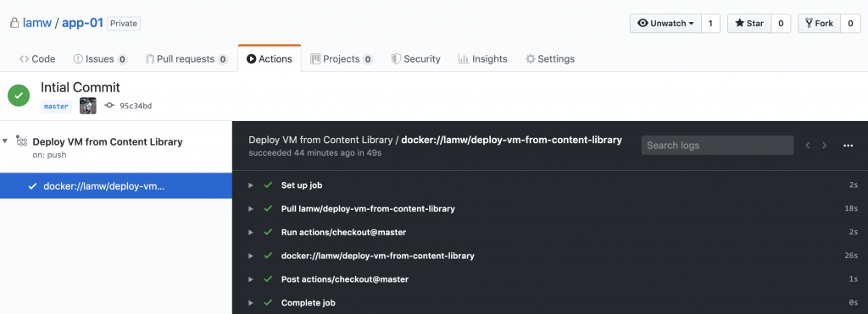Click the workflow icon beside Deploy VM from Content Library
868x314 pixels.
pos(21,141)
